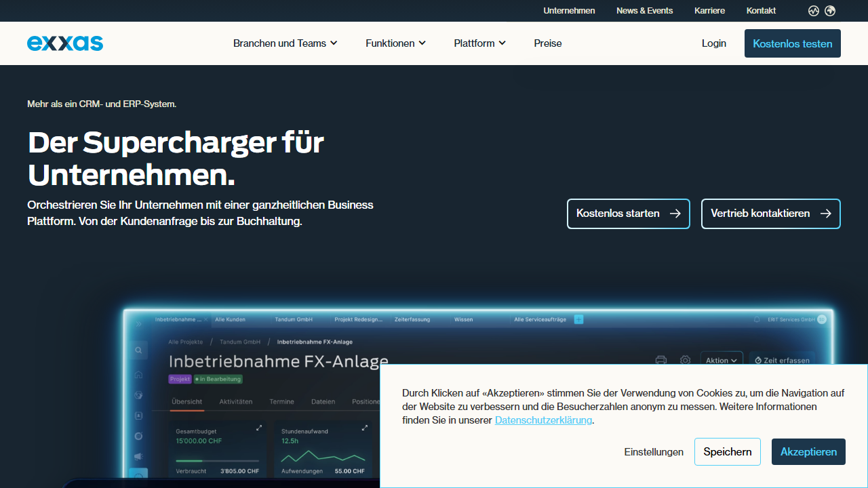Click the bell icon in the preview header
The width and height of the screenshot is (868, 488).
click(757, 319)
